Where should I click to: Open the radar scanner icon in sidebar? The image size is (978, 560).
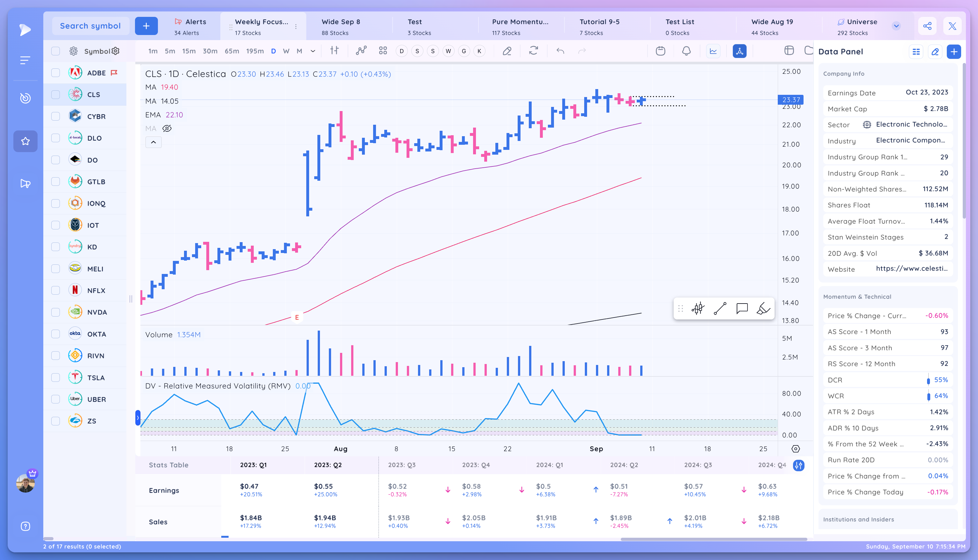(x=25, y=98)
